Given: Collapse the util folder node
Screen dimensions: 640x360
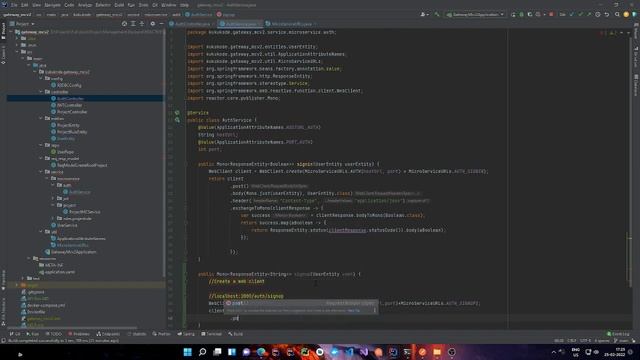Looking at the screenshot, I should (x=41, y=231).
